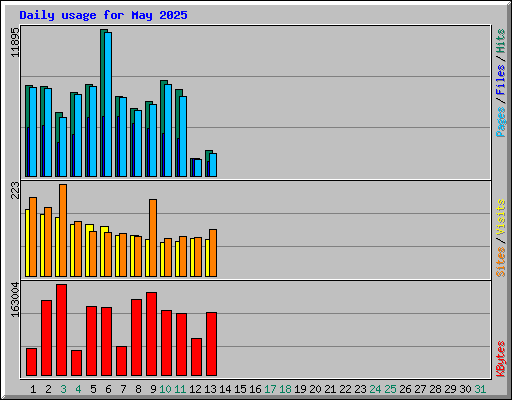Click the tallest orange bar on day 3

click(63, 230)
